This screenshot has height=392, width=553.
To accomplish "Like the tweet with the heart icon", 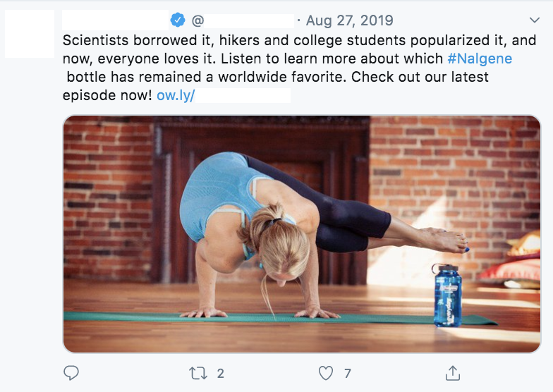I will [325, 372].
